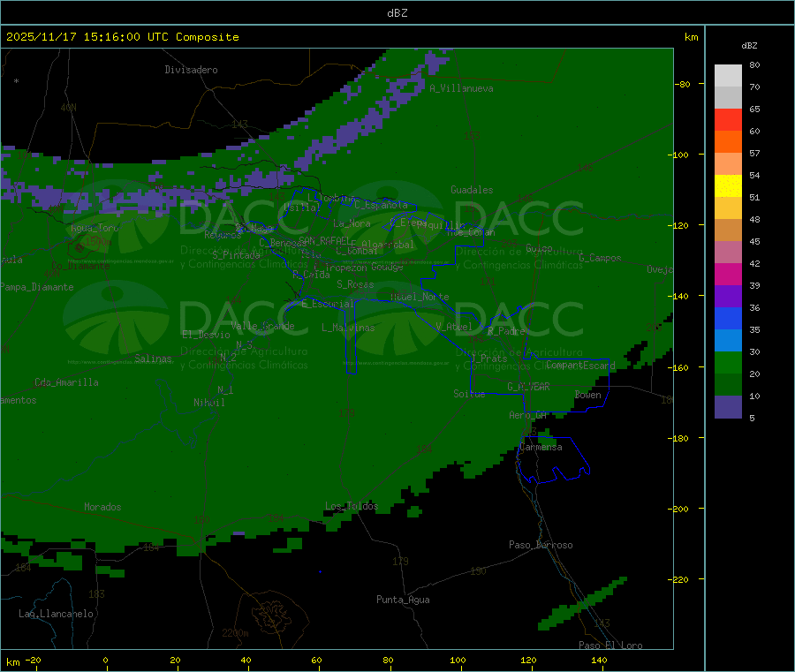795x672 pixels.
Task: Click the Paso_Barroso map label
Action: coord(541,545)
